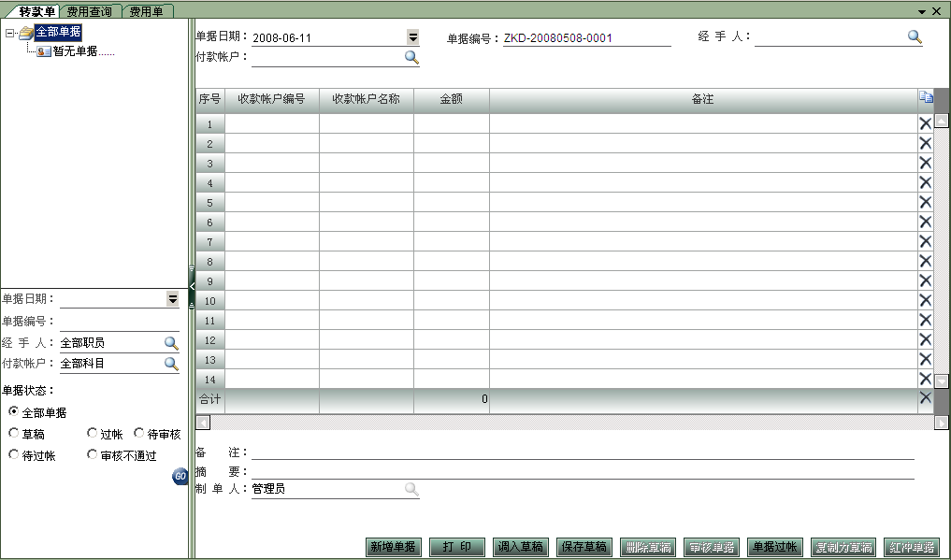Click the 保存草稿 button

click(584, 547)
